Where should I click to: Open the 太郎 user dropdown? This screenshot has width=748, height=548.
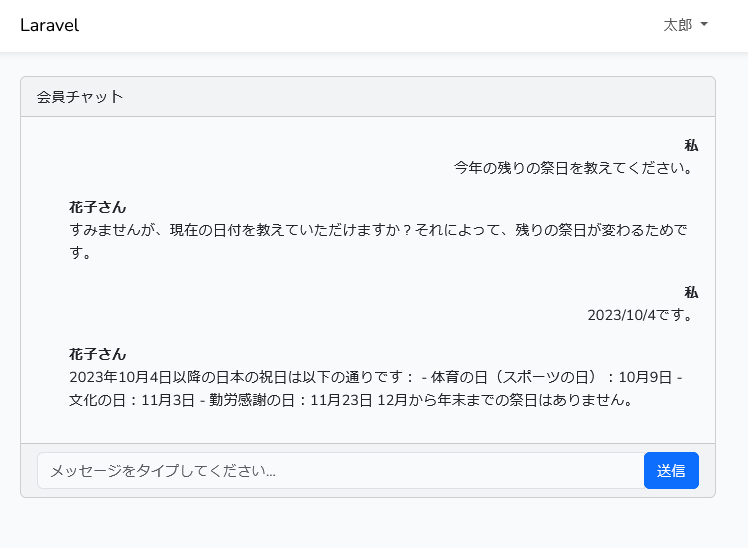686,25
